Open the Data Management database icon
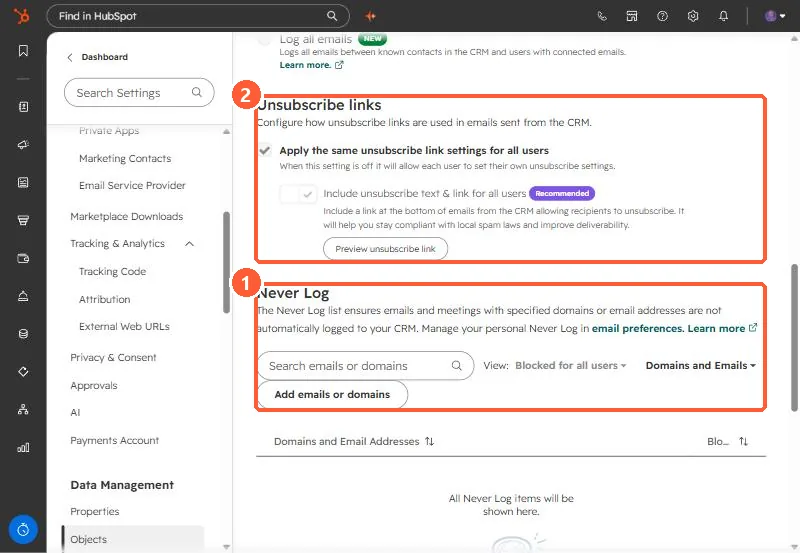800x553 pixels. (23, 334)
